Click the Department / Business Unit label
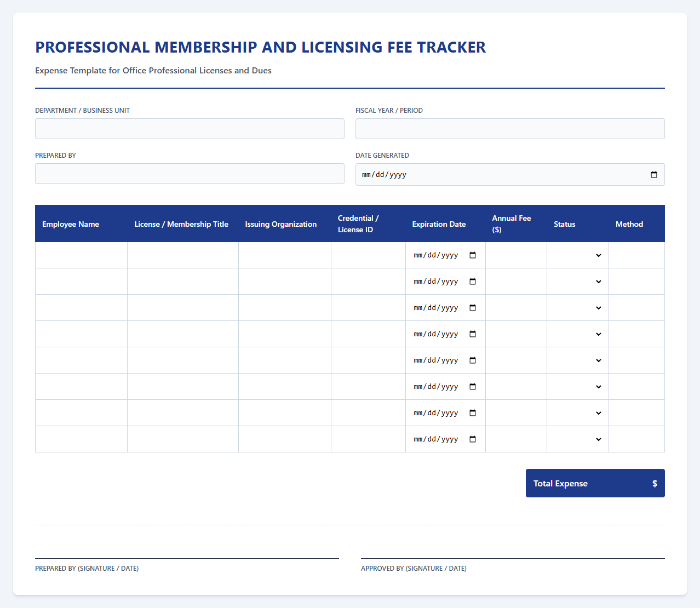The width and height of the screenshot is (700, 608). 82,111
